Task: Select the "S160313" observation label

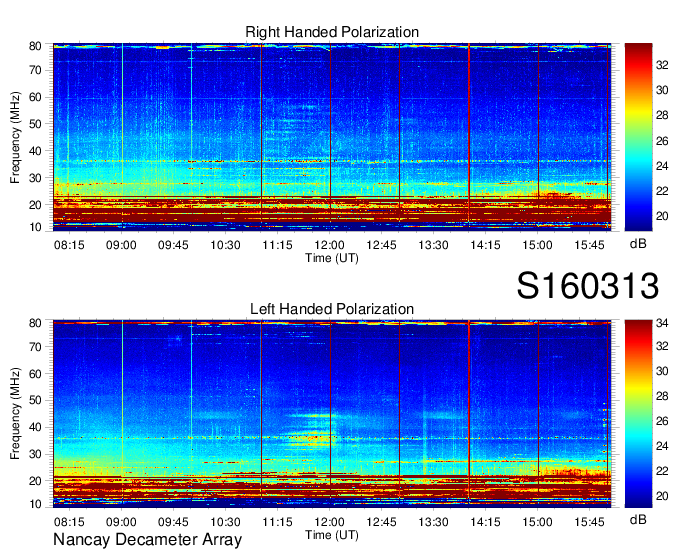Action: tap(588, 286)
